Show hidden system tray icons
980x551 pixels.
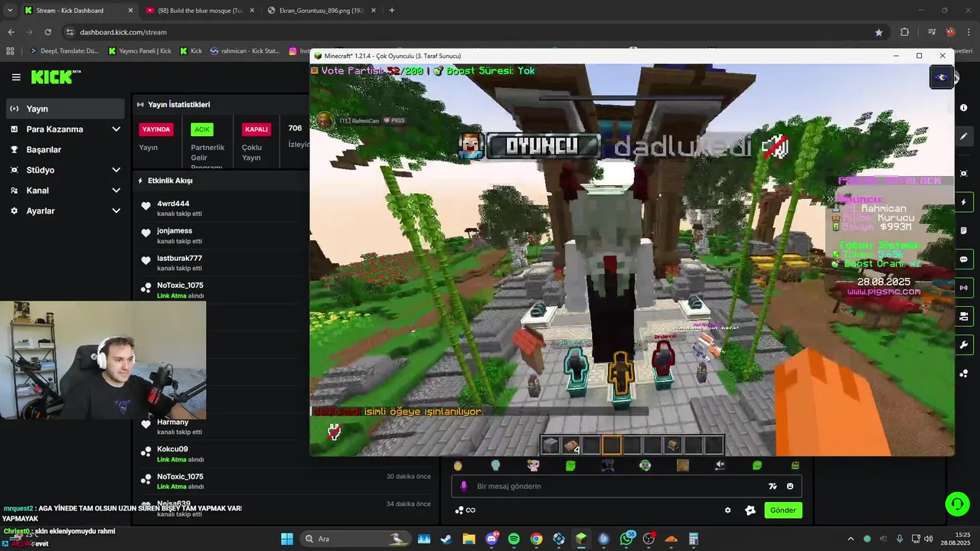tap(851, 539)
